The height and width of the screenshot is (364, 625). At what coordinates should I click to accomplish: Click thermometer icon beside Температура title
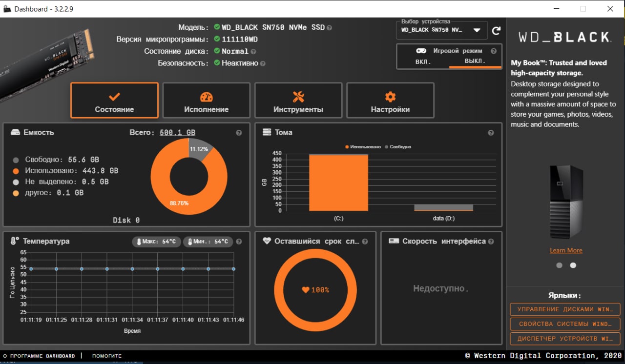(x=15, y=241)
